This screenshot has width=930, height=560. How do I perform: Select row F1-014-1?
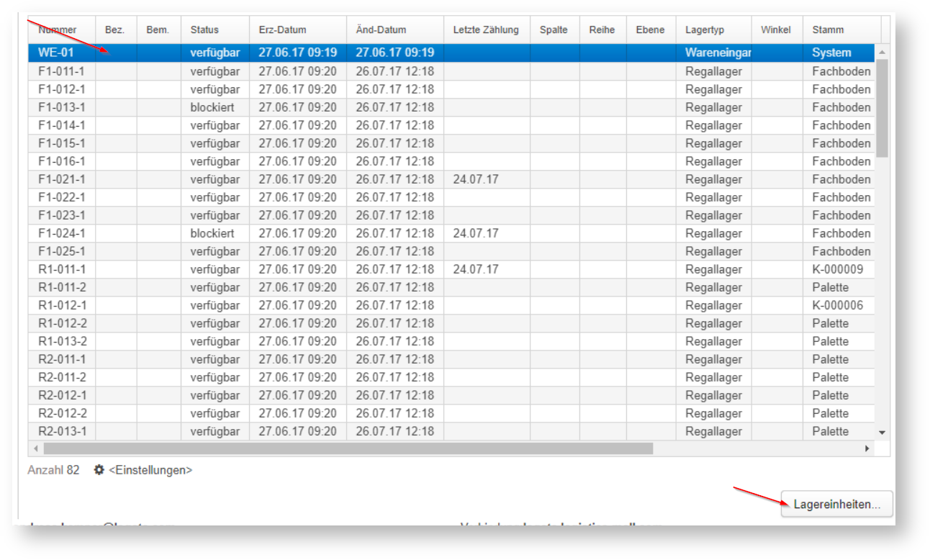point(451,125)
